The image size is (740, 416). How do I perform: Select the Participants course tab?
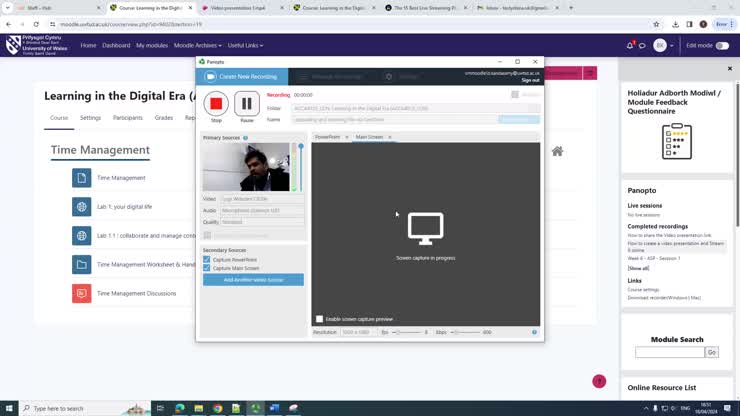[128, 118]
